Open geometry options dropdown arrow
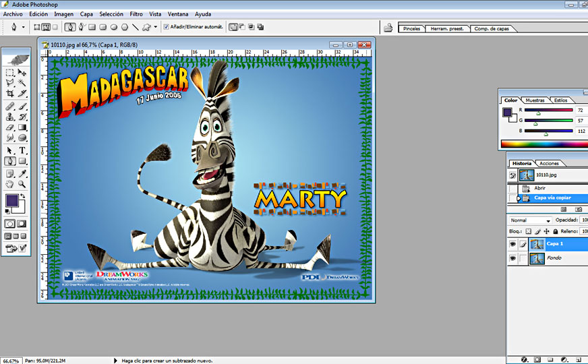The image size is (588, 364). 156,27
